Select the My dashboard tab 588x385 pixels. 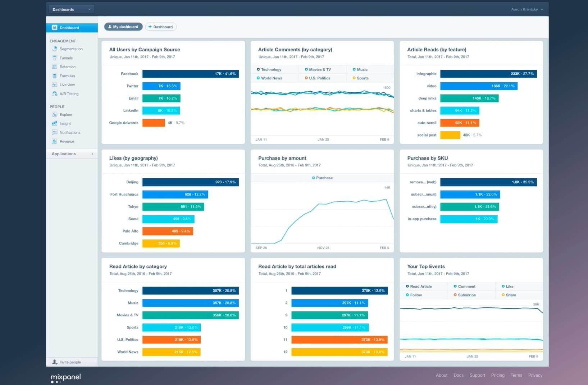click(x=123, y=27)
